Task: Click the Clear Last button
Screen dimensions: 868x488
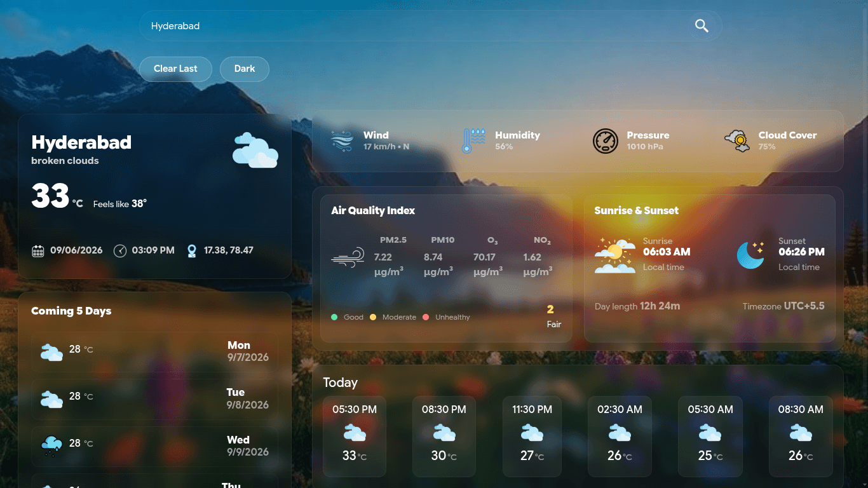Action: pos(175,69)
